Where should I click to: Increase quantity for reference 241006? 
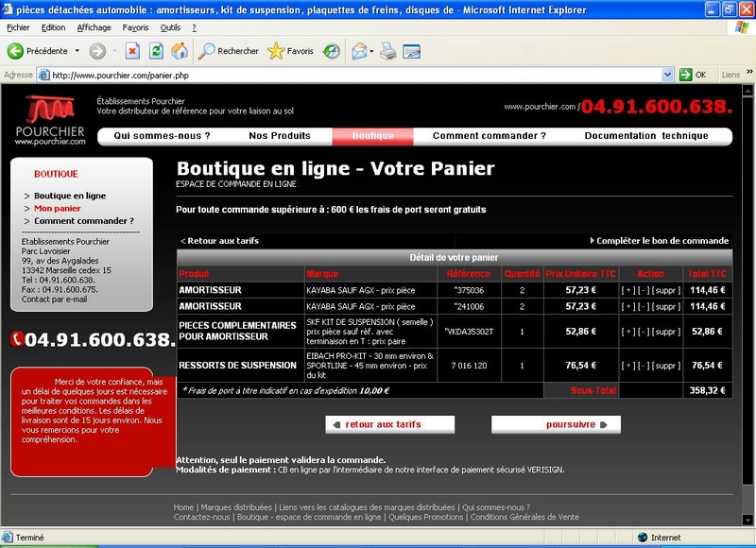(x=628, y=306)
